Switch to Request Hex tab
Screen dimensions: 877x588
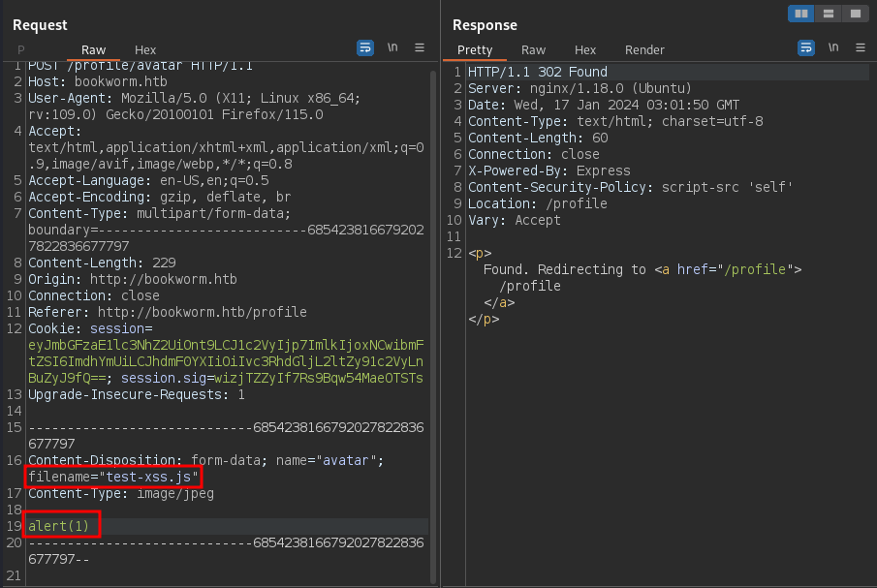point(145,49)
